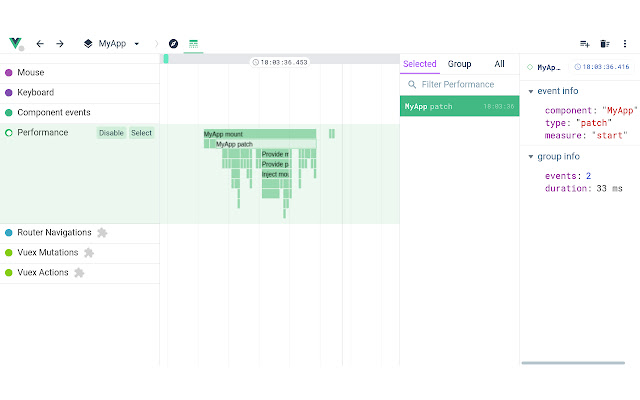This screenshot has height=400, width=640.
Task: Click the add layer list icon
Action: tap(584, 44)
